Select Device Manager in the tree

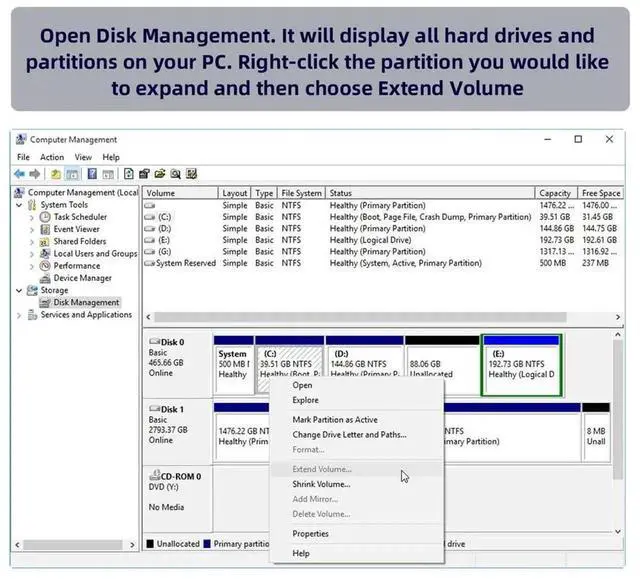point(82,278)
